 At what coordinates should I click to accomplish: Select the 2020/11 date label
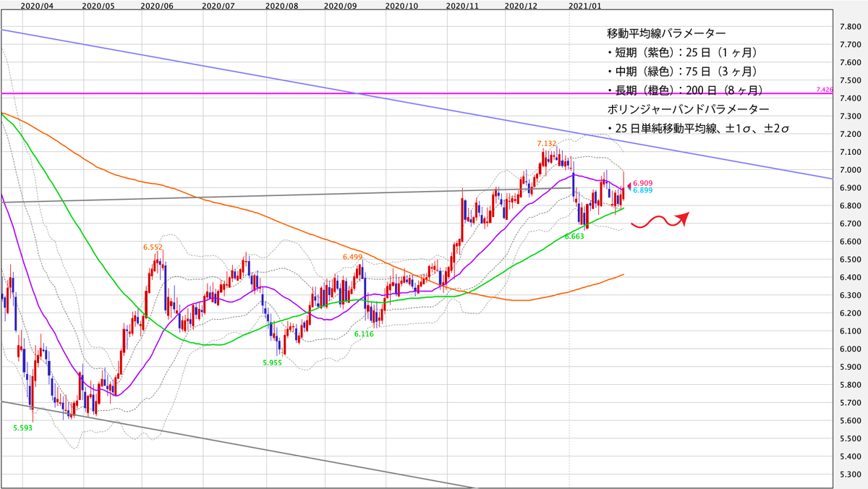click(463, 5)
